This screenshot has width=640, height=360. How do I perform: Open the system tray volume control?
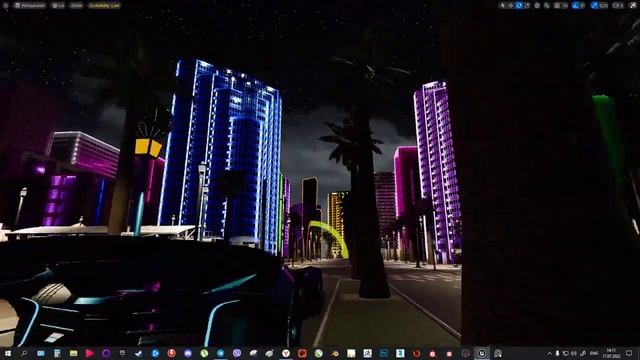pos(574,353)
